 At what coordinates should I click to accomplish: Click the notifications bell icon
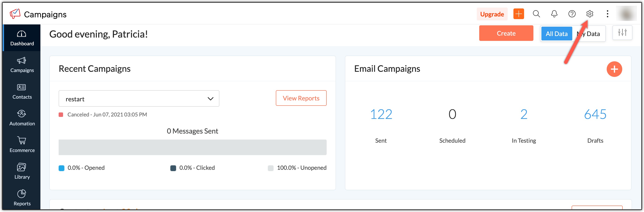554,14
